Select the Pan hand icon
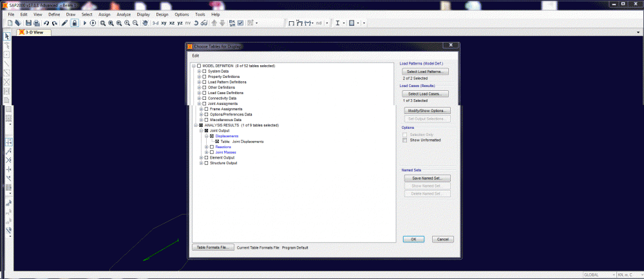The height and width of the screenshot is (279, 644). point(145,23)
